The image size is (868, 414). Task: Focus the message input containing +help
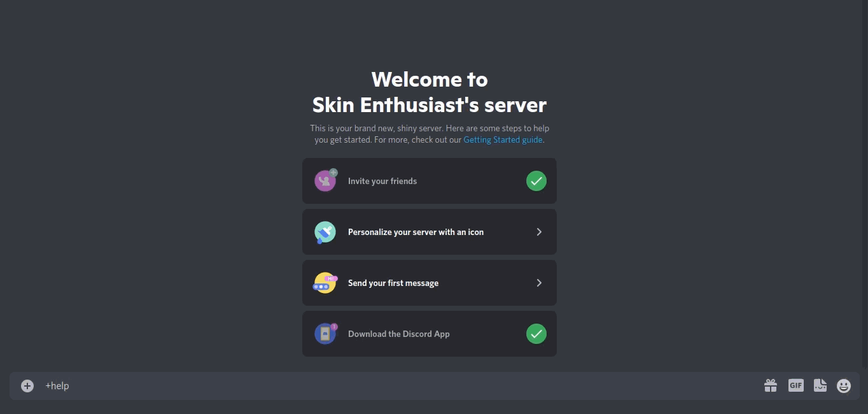(x=400, y=386)
